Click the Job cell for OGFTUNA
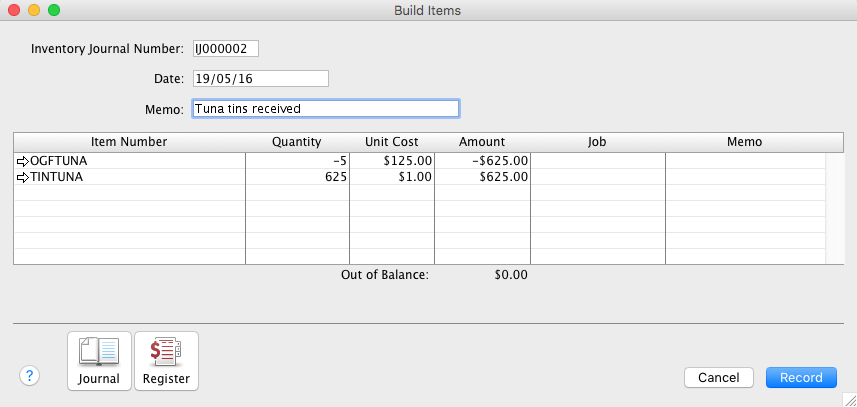 coord(597,160)
